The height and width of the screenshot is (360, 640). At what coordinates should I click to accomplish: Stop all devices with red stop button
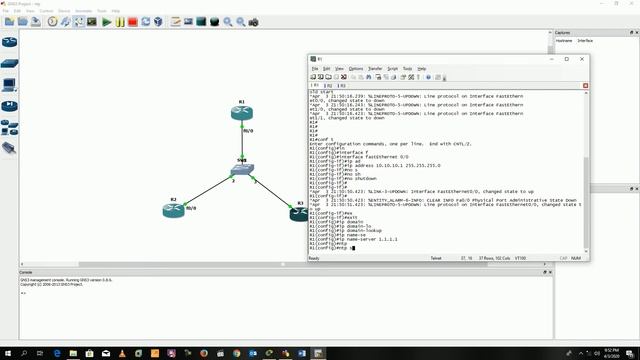pos(133,22)
